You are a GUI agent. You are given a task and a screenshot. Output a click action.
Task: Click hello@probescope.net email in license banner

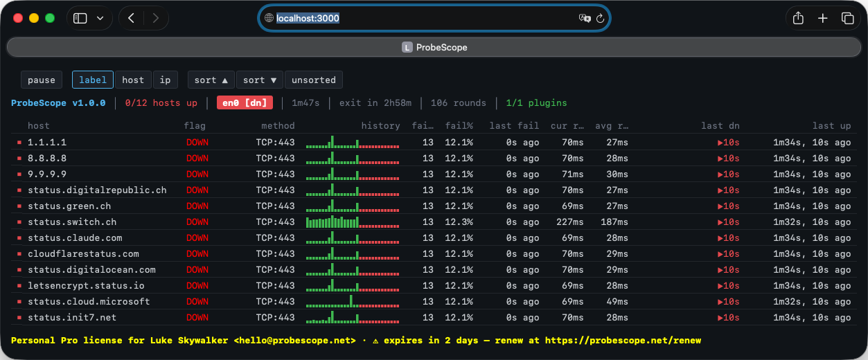click(x=294, y=340)
